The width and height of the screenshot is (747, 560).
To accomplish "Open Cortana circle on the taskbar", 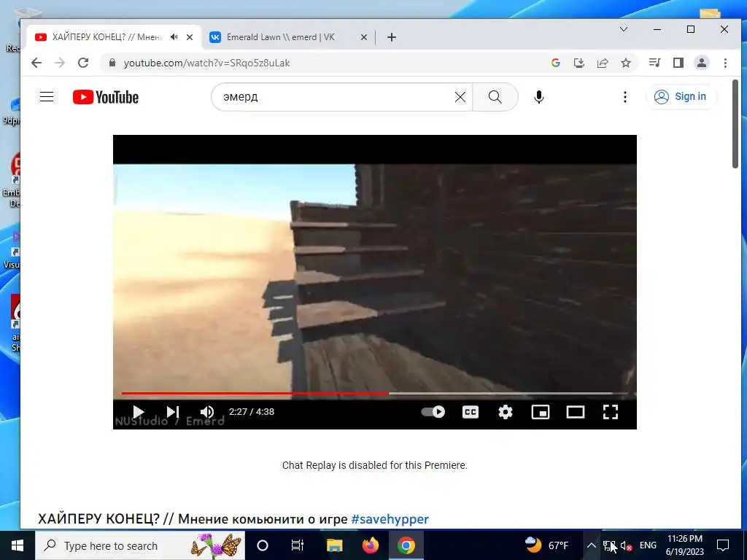I will (263, 545).
